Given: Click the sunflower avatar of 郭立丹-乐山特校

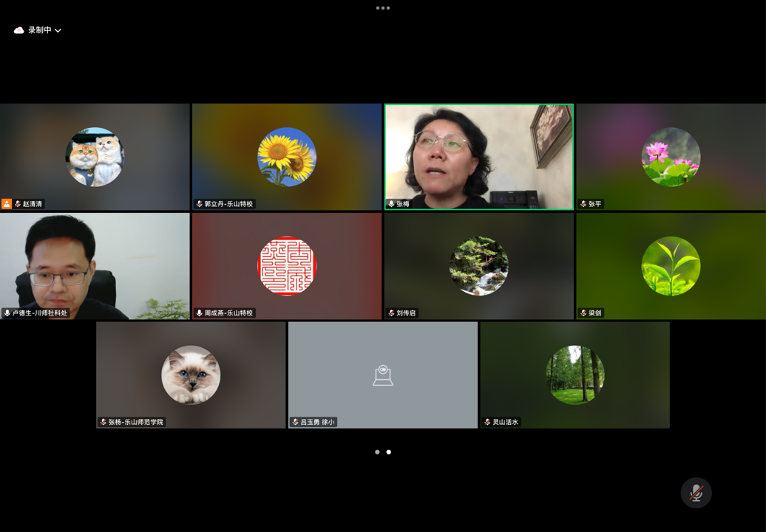Looking at the screenshot, I should (287, 157).
